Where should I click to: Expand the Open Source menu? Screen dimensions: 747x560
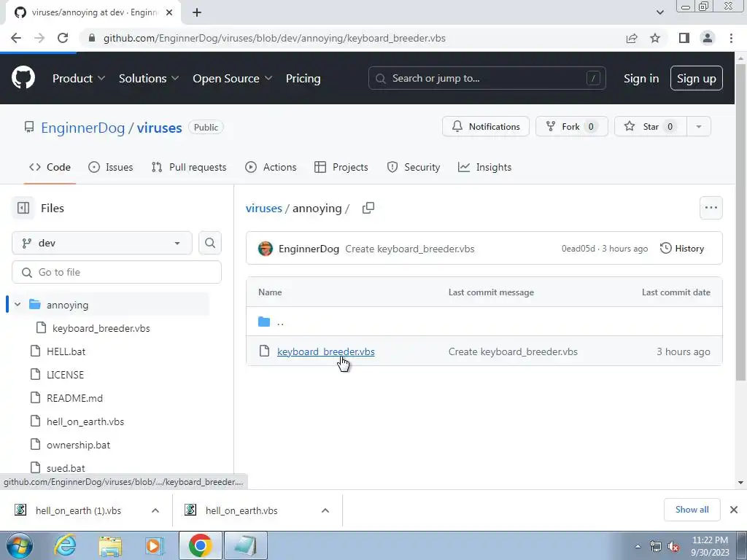(232, 78)
